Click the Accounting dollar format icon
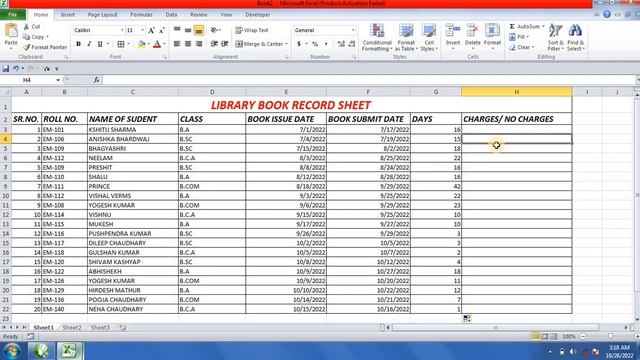Image resolution: width=640 pixels, height=360 pixels. click(x=299, y=44)
